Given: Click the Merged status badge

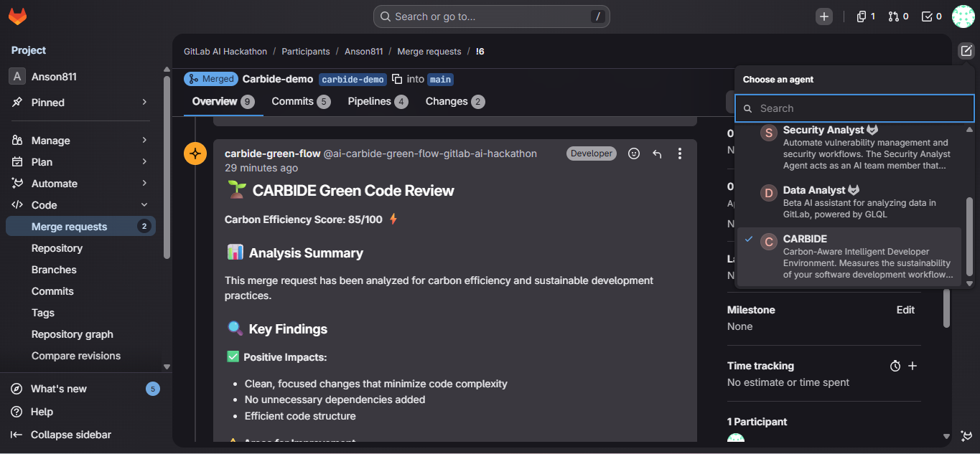Looking at the screenshot, I should [x=211, y=79].
